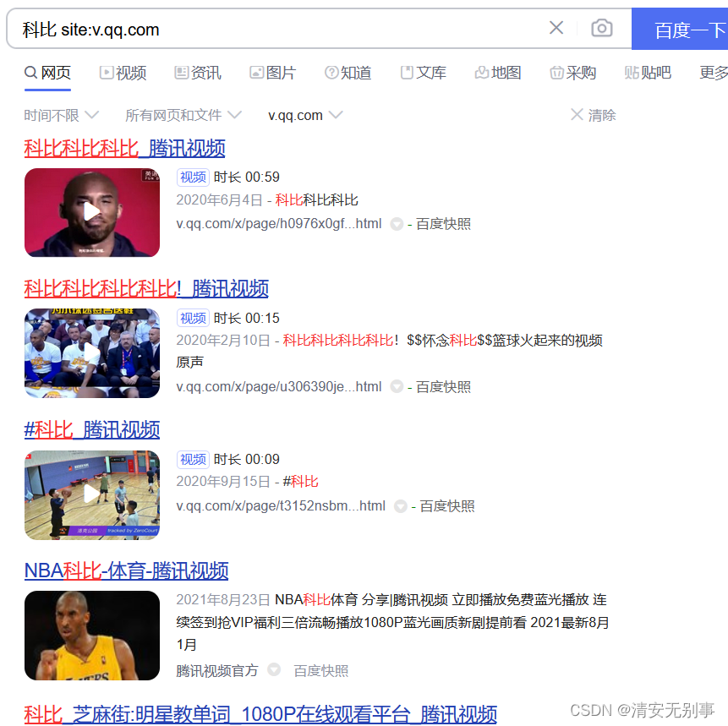Switch to the 视频 tab

click(123, 73)
